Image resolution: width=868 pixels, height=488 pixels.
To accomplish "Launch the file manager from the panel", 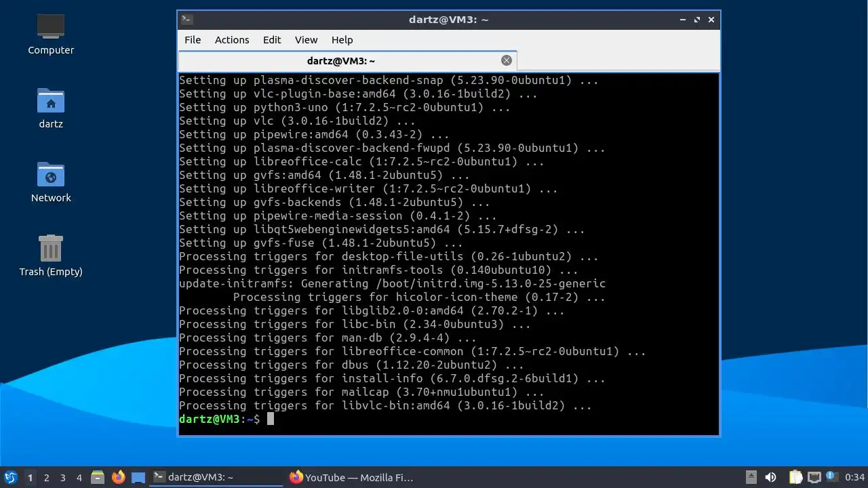I will click(x=98, y=477).
